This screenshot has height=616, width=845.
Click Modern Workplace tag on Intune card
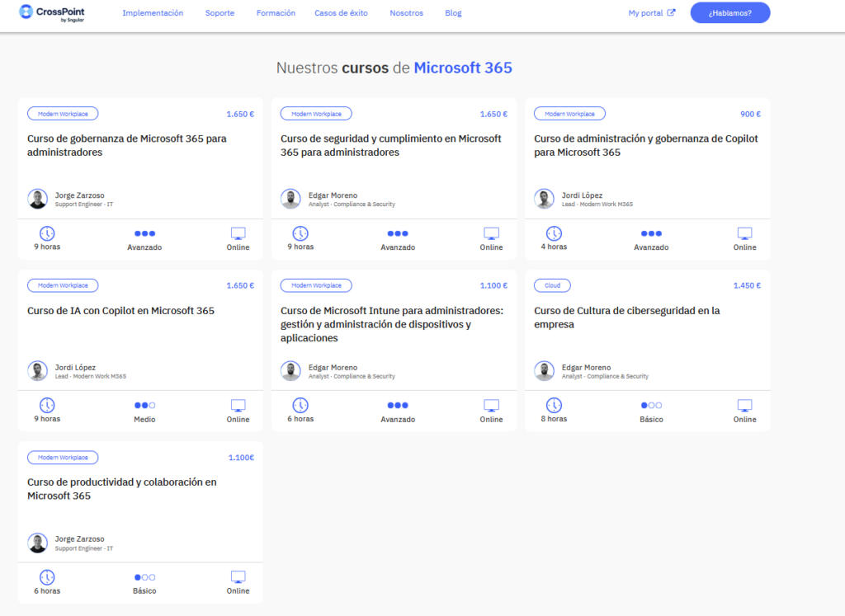[x=316, y=285]
